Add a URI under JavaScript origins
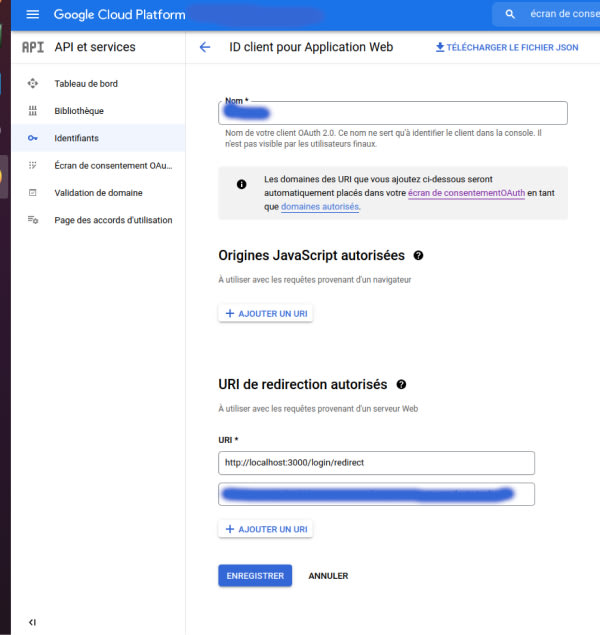This screenshot has width=600, height=635. (x=266, y=313)
